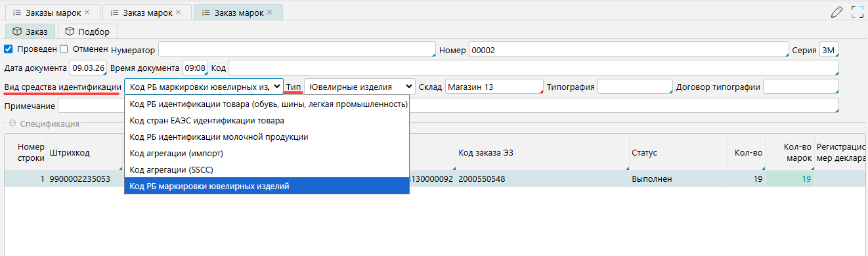Select order code cell 2000550548

click(542, 179)
